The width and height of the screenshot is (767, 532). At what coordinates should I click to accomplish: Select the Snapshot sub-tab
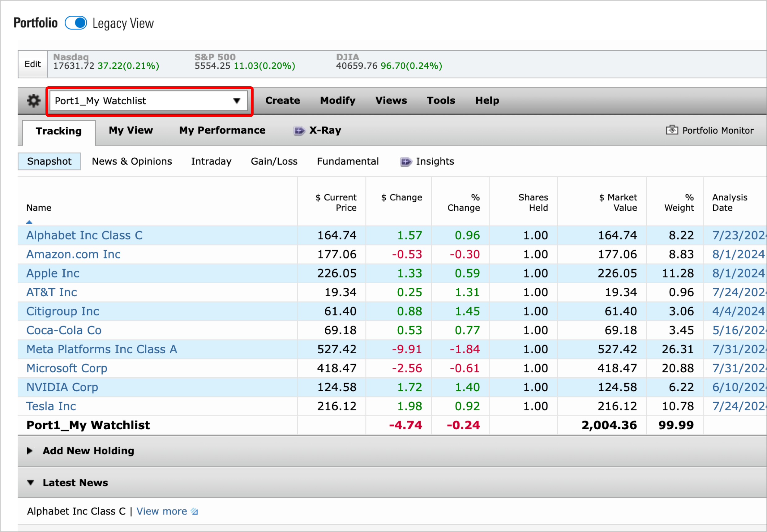(x=49, y=161)
